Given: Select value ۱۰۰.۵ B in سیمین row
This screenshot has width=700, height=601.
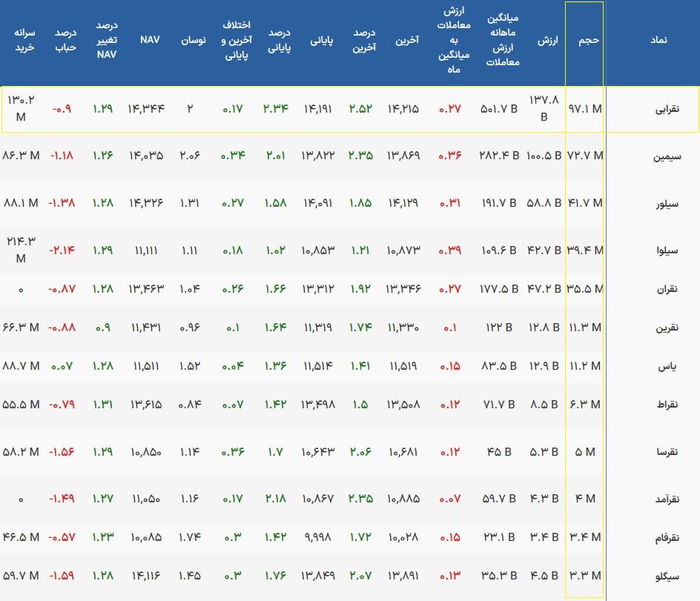Looking at the screenshot, I should click(544, 156).
